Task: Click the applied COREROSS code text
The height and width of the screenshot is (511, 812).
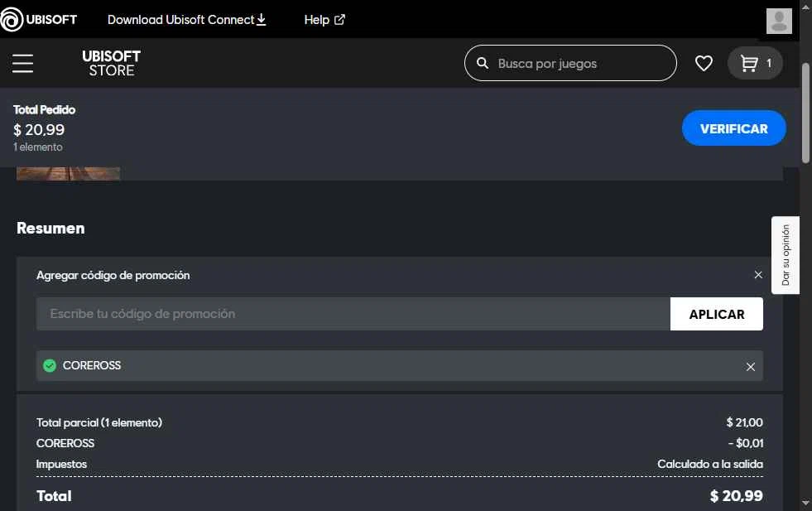Action: (x=92, y=365)
